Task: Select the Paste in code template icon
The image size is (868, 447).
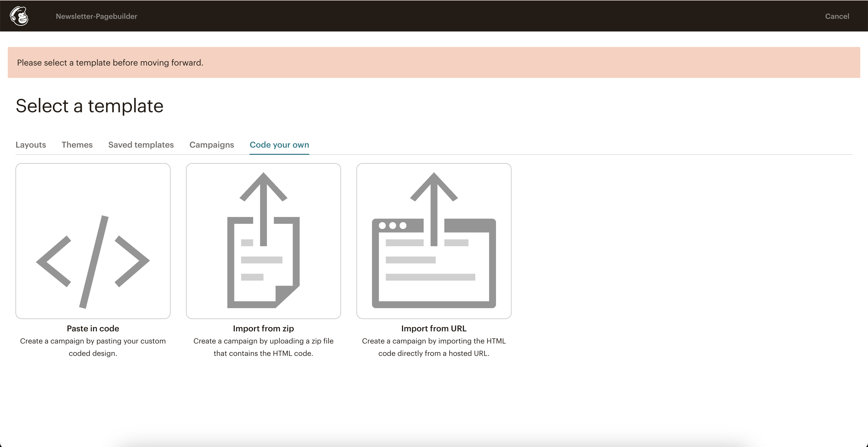Action: point(93,241)
